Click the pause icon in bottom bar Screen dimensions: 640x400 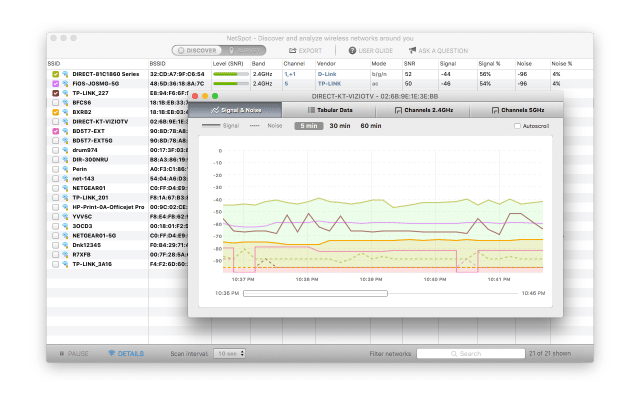[62, 353]
